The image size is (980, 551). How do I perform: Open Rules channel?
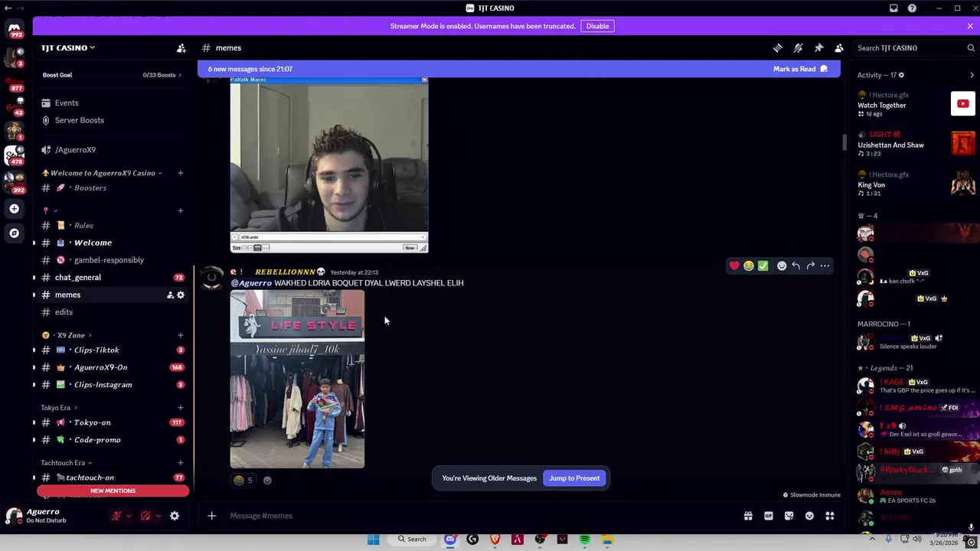112,225
